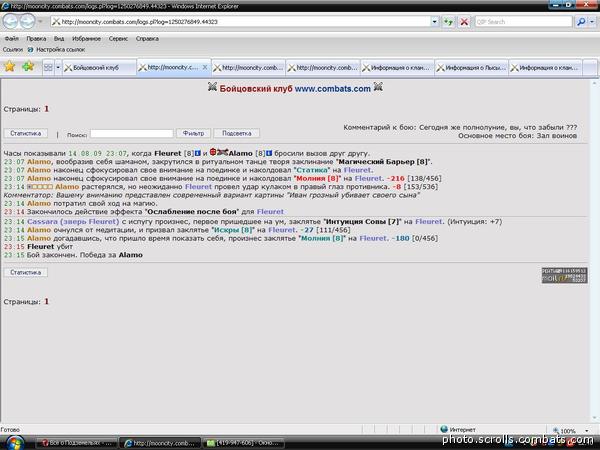The height and width of the screenshot is (450, 600).
Task: Click the magnifier Search icon
Action: [581, 22]
